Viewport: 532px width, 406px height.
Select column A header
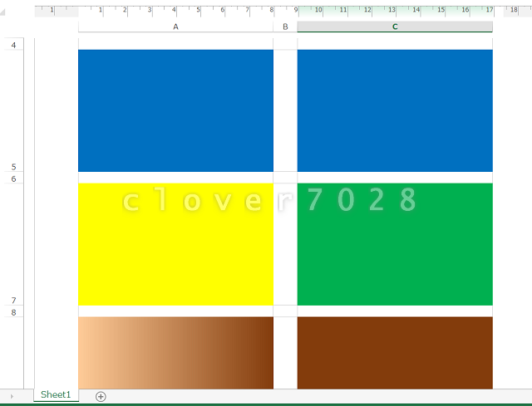point(175,27)
